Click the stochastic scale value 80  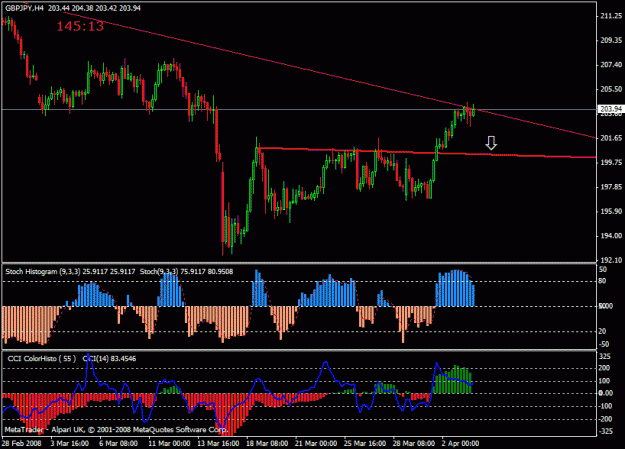(x=602, y=281)
